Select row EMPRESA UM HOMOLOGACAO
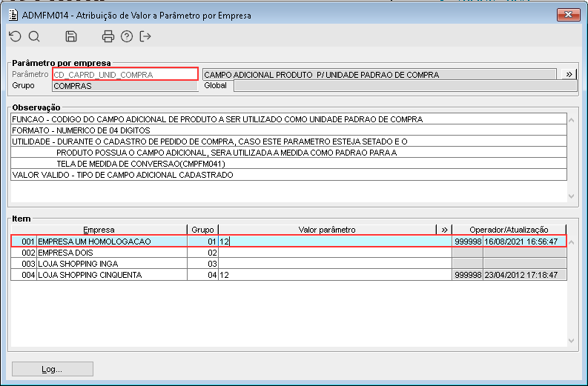The image size is (588, 386). (288, 242)
